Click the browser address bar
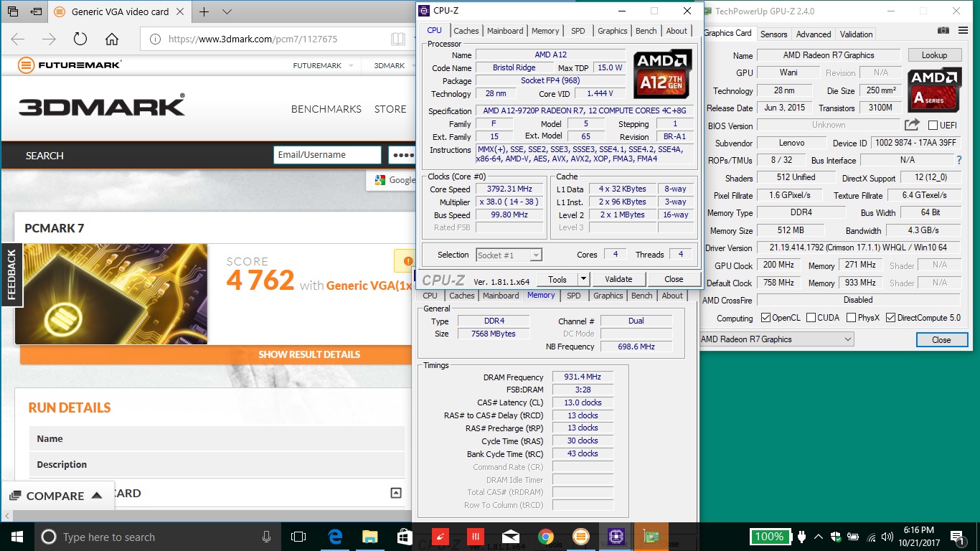Image resolution: width=980 pixels, height=551 pixels. (x=276, y=39)
